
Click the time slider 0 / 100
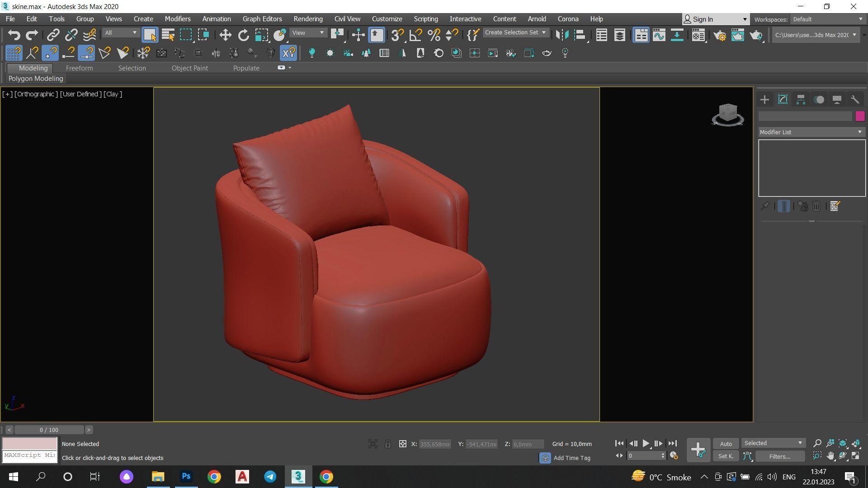click(x=49, y=430)
